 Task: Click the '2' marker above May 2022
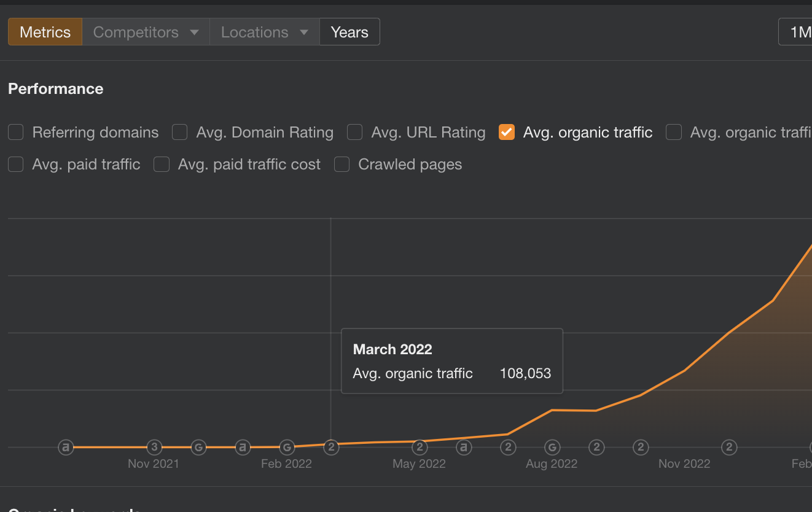(x=420, y=448)
